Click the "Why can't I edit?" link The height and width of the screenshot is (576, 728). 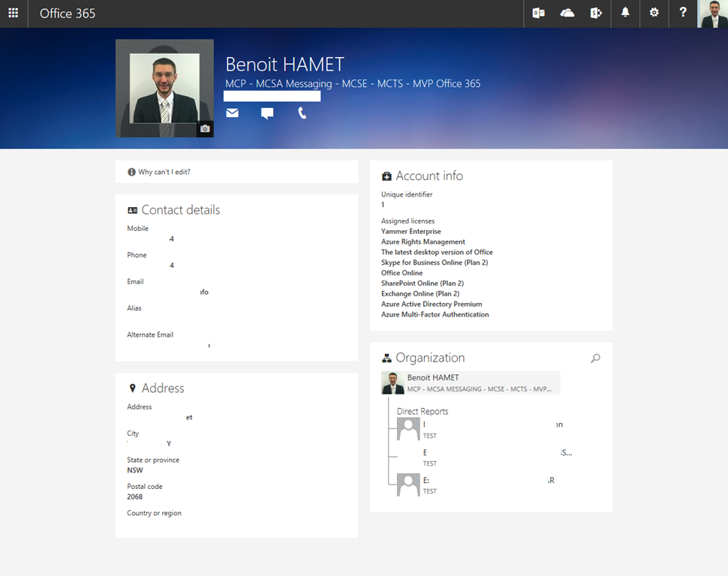(x=164, y=172)
